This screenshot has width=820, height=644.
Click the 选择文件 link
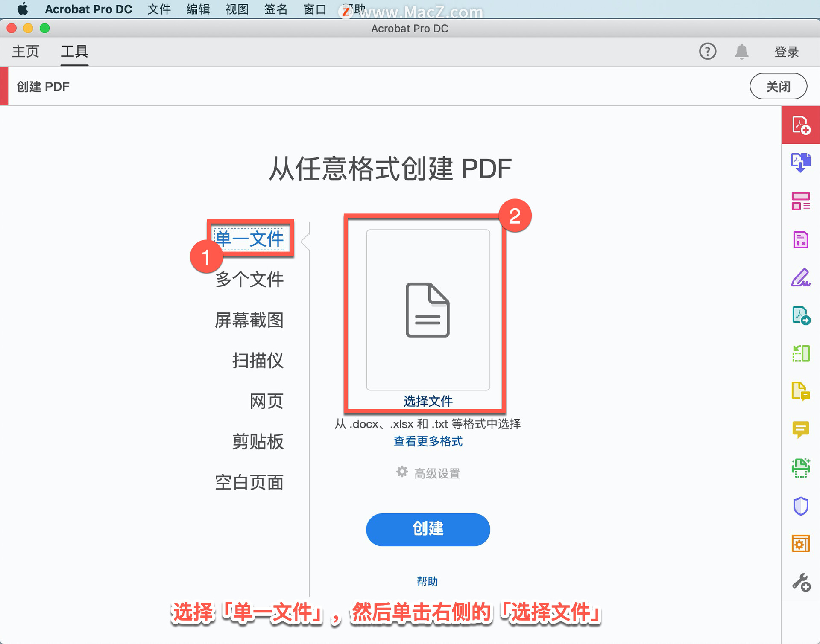point(428,401)
